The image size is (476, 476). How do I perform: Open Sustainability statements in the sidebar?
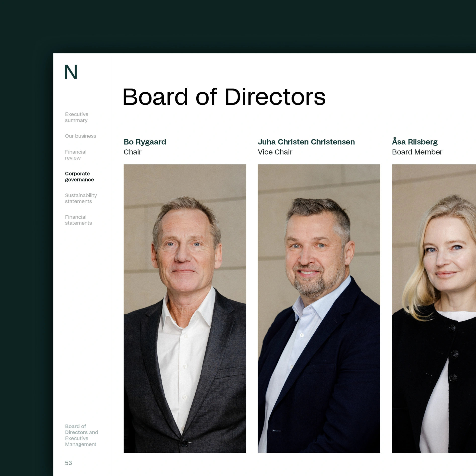click(81, 198)
